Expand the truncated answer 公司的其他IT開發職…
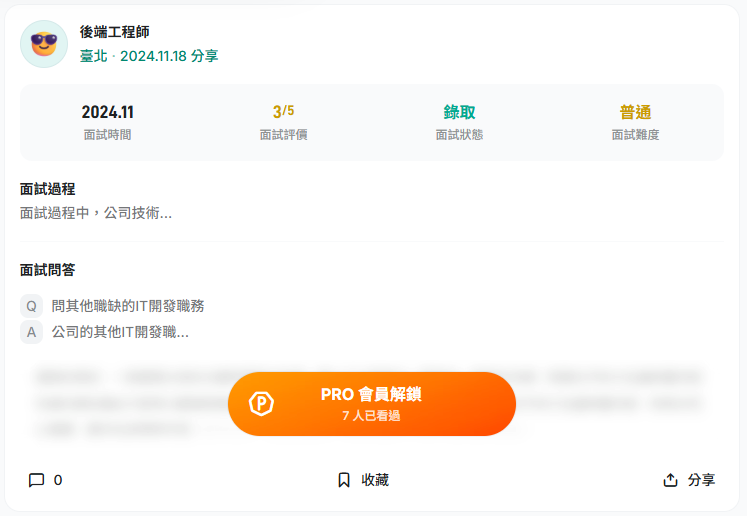The height and width of the screenshot is (516, 747). (x=120, y=332)
